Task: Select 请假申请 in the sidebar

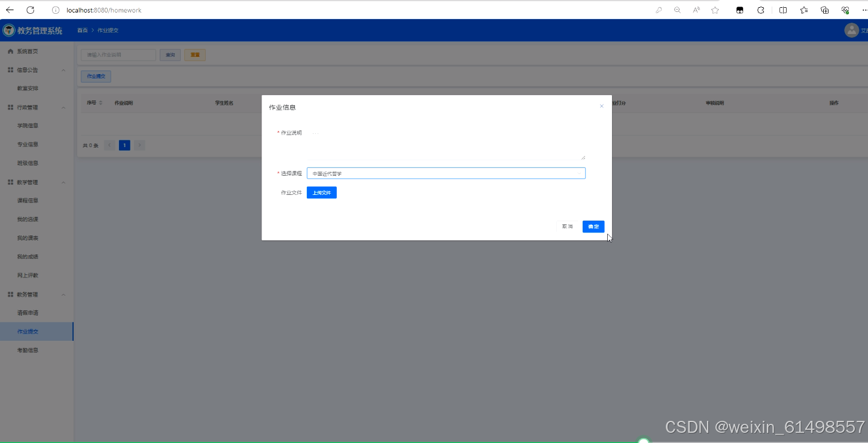Action: coord(28,312)
